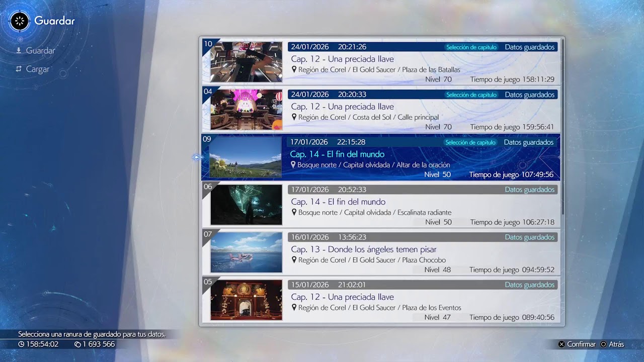
Task: Click date 16/01/2026 13:56:23
Action: (x=329, y=237)
